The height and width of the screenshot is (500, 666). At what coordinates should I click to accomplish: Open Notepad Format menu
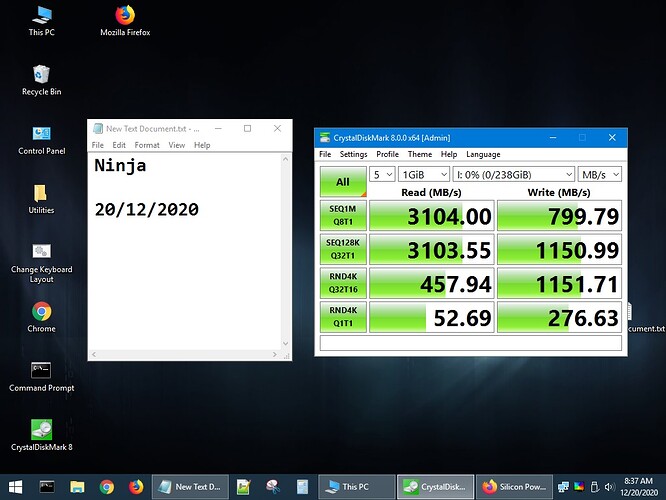(x=147, y=145)
